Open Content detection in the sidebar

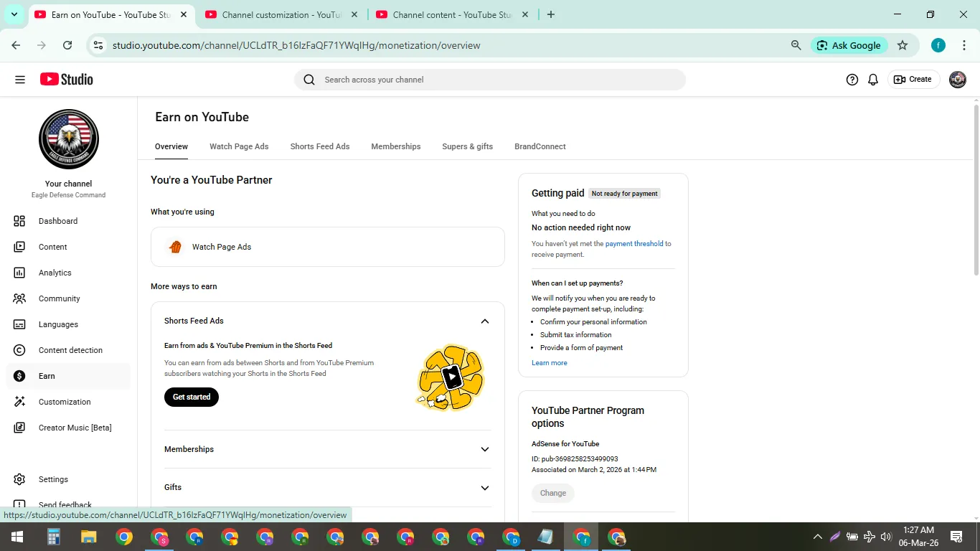(x=69, y=350)
